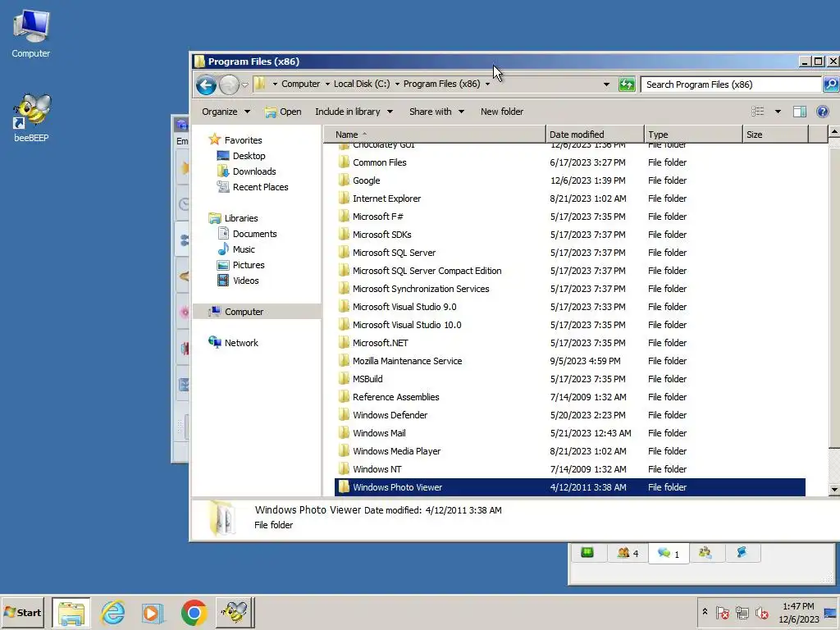
Task: Change view with the view mode icon
Action: click(757, 112)
